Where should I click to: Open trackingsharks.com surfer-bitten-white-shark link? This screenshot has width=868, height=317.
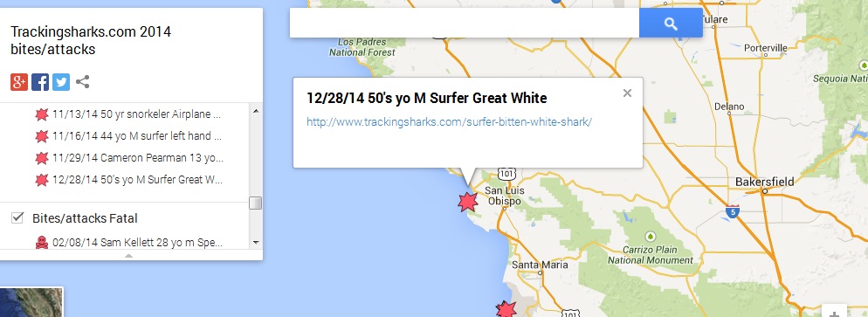point(450,121)
